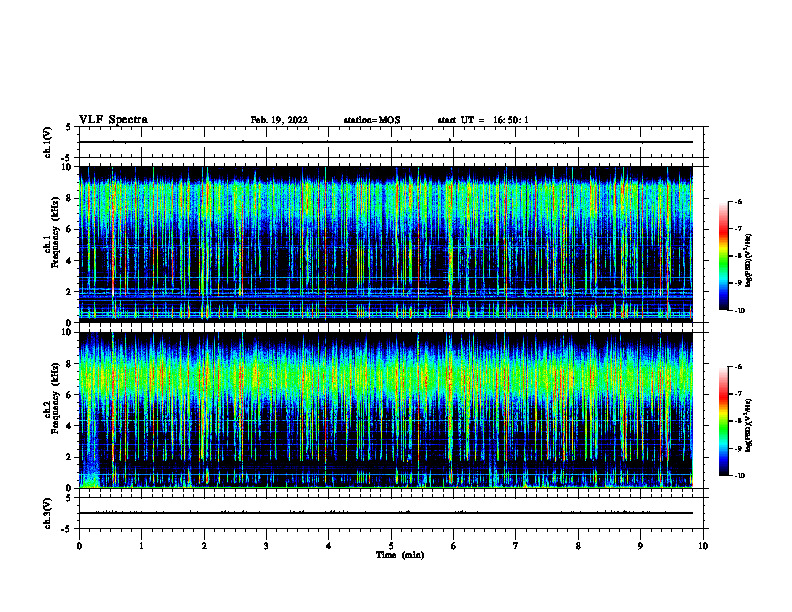Click time axis tick label '9'

tap(640, 546)
